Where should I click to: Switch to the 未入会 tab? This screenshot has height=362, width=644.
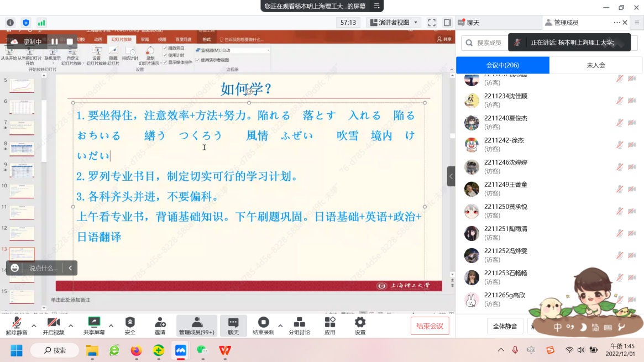pyautogui.click(x=596, y=65)
